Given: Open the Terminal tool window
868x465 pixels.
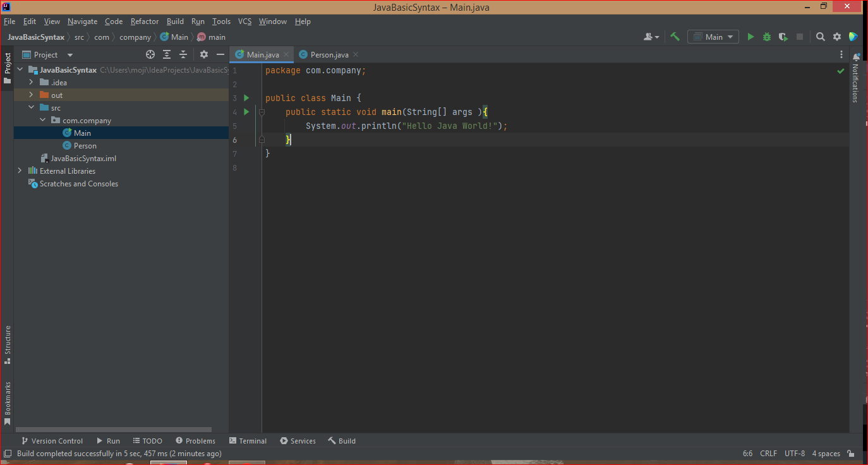Looking at the screenshot, I should [248, 441].
